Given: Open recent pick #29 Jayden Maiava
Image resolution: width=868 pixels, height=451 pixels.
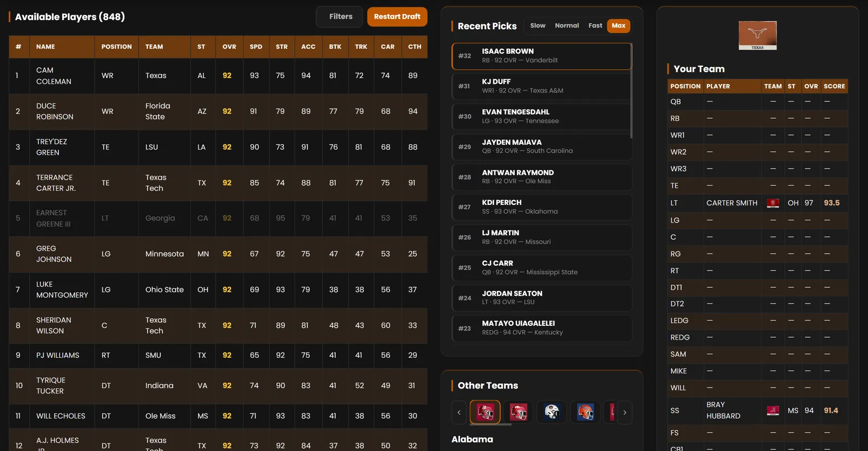Looking at the screenshot, I should tap(541, 147).
